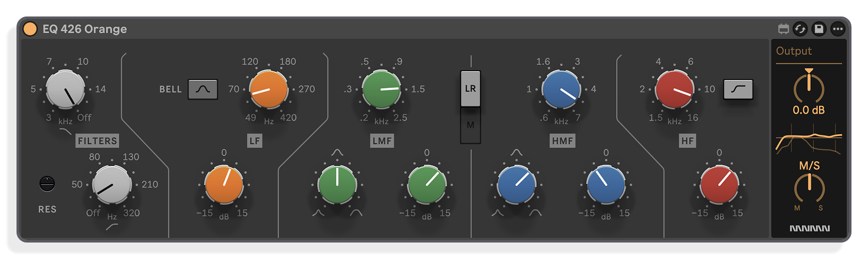The image size is (868, 259).
Task: Click the 270 marking on LF frequency knob
Action: click(307, 89)
